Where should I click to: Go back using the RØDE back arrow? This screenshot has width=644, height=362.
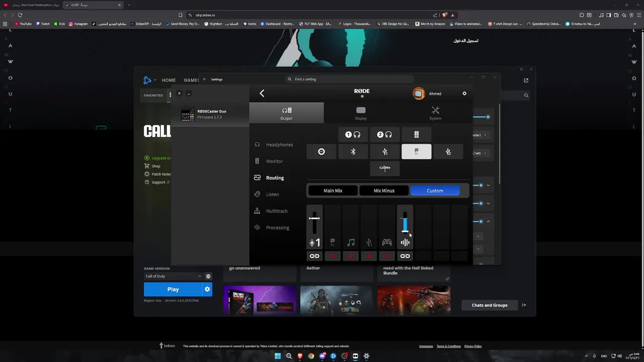tap(262, 94)
